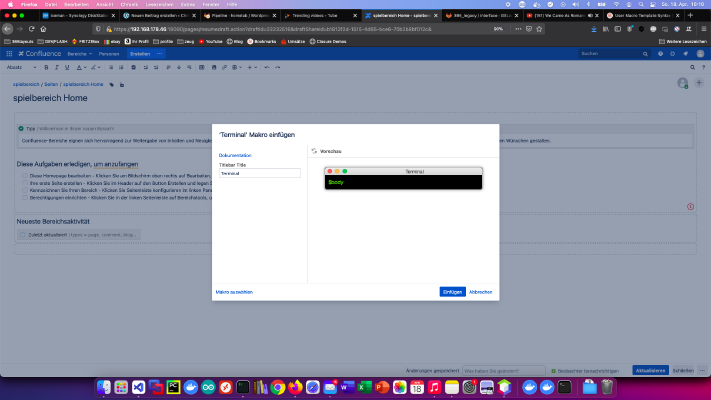Image resolution: width=711 pixels, height=400 pixels.
Task: Toggle italic formatting in editor toolbar
Action: coord(57,68)
